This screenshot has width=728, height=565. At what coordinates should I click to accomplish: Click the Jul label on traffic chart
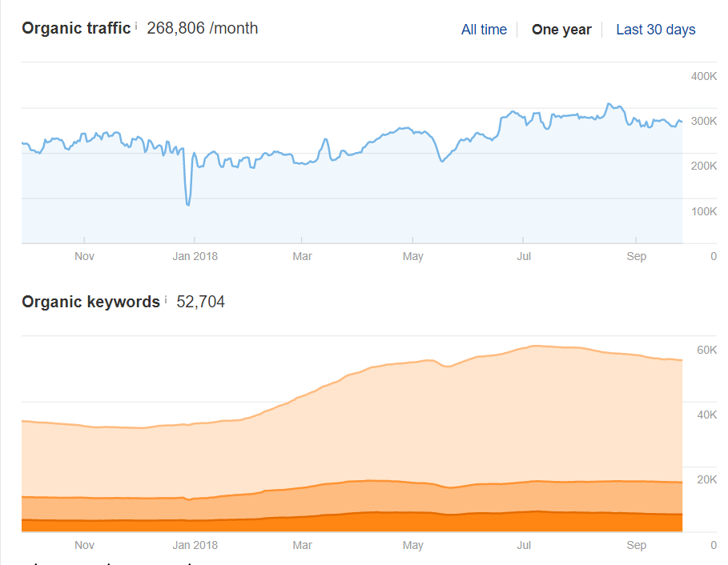coord(524,256)
